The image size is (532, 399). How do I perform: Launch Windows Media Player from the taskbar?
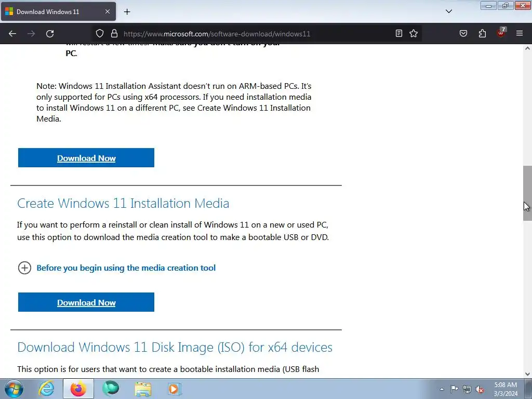[175, 389]
